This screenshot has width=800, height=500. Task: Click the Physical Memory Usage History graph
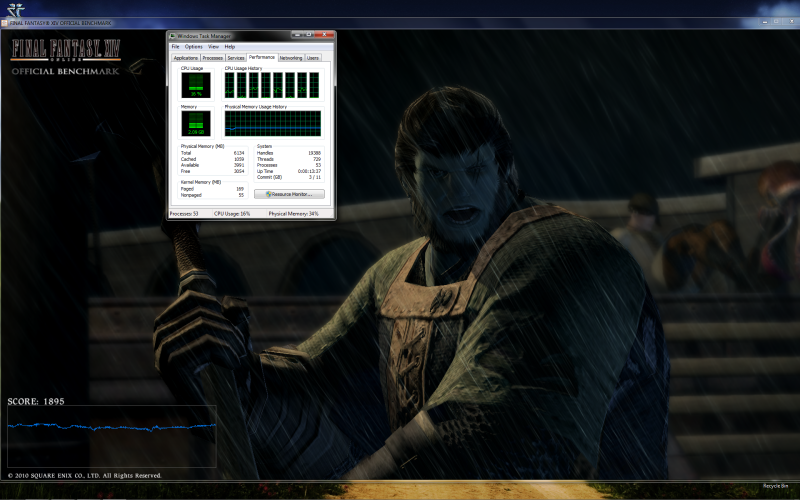click(x=273, y=123)
